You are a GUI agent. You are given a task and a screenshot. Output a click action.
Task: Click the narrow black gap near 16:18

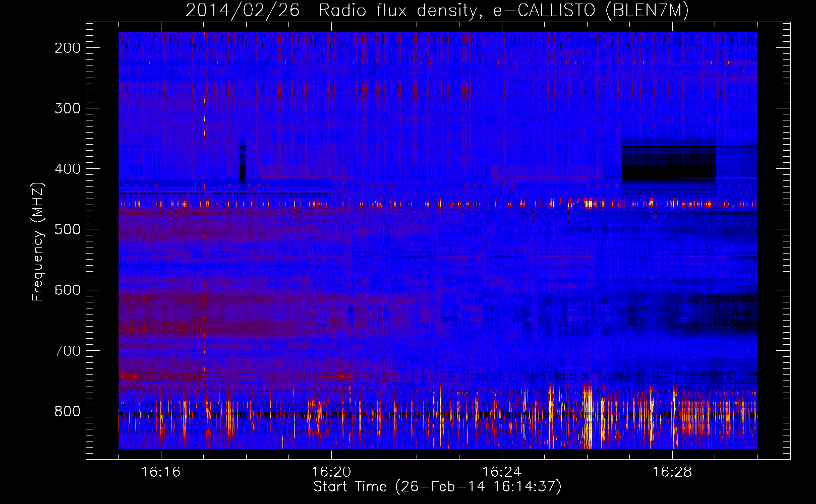[x=243, y=164]
